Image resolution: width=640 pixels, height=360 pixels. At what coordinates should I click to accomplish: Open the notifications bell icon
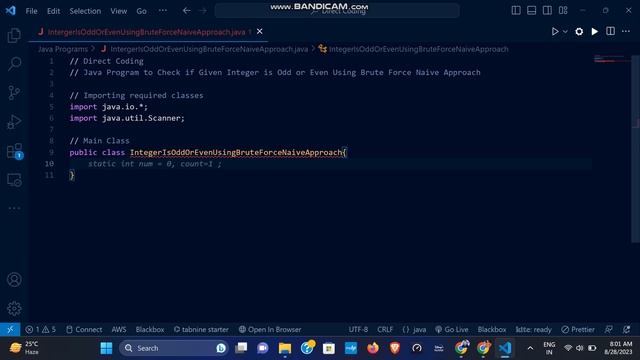[x=627, y=329]
